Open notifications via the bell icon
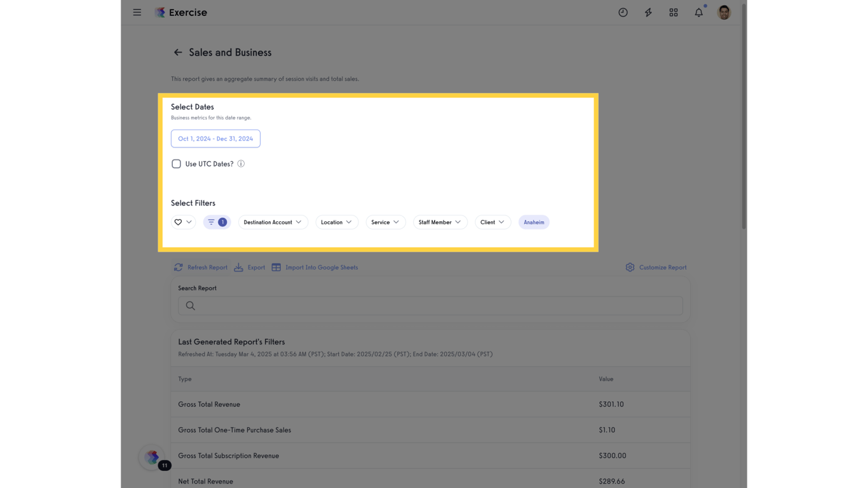The image size is (868, 488). point(698,12)
